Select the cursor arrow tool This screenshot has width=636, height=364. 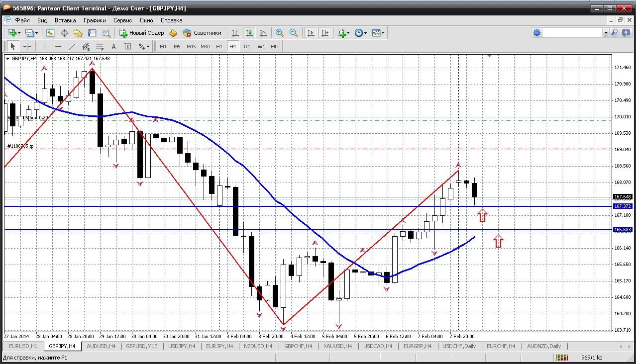(x=13, y=46)
